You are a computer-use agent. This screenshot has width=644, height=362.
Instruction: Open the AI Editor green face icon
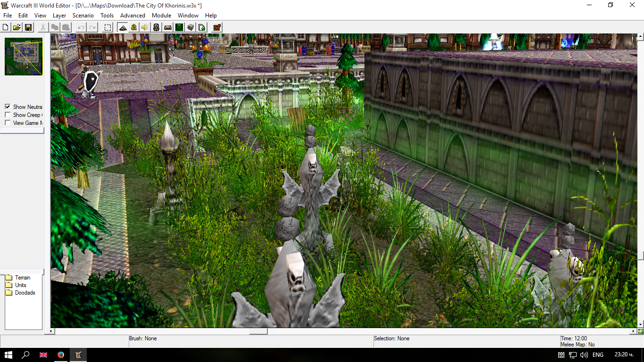point(179,27)
